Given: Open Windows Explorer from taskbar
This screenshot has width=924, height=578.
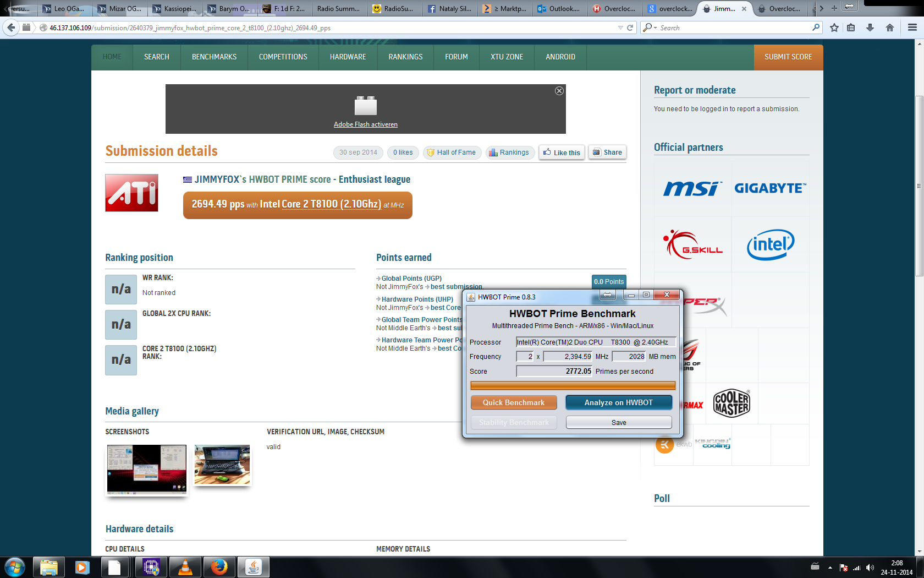Looking at the screenshot, I should (49, 567).
